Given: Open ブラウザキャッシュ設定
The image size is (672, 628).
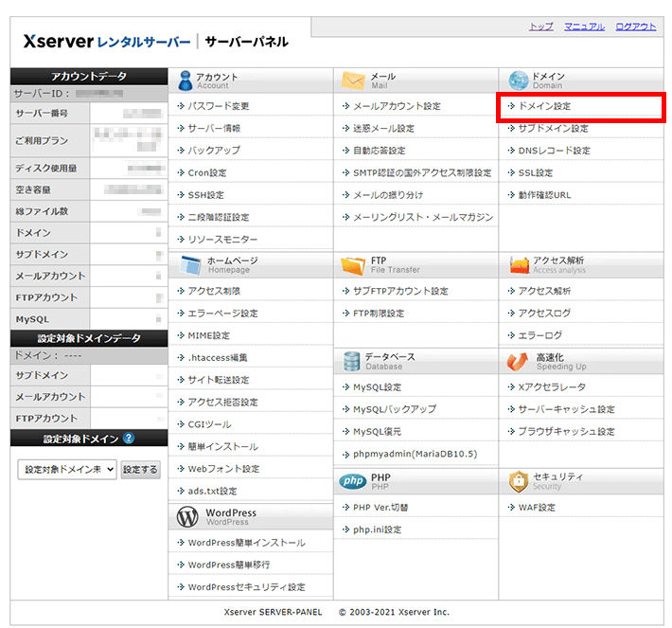Looking at the screenshot, I should tap(566, 432).
